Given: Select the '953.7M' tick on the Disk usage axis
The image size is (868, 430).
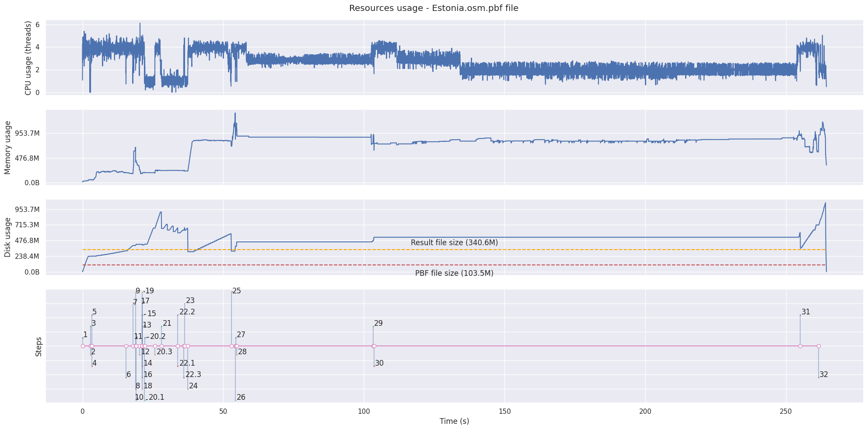Looking at the screenshot, I should 28,209.
